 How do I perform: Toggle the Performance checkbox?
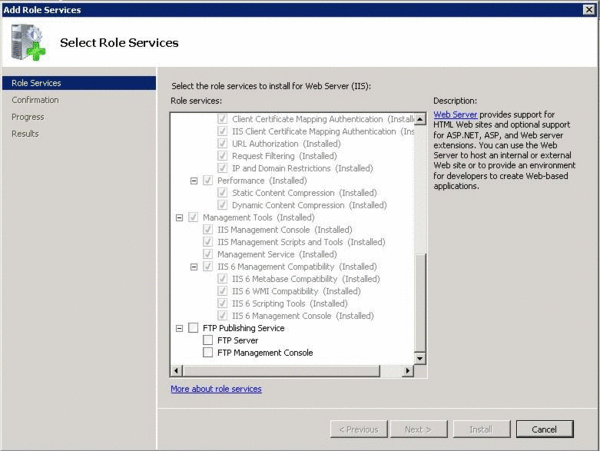click(208, 180)
